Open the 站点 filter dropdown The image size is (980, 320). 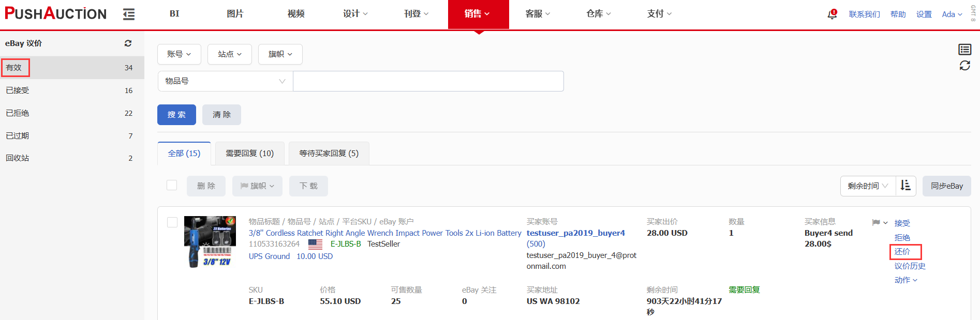click(x=229, y=54)
